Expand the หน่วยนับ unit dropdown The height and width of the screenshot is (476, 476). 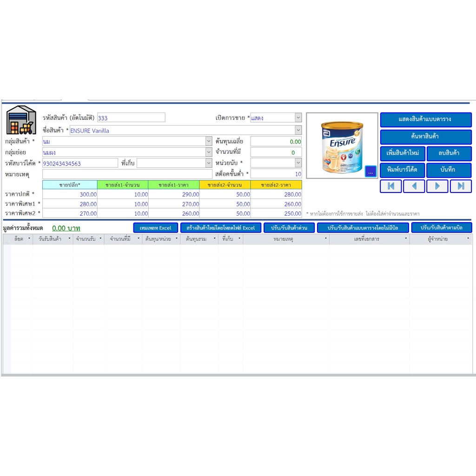[298, 163]
